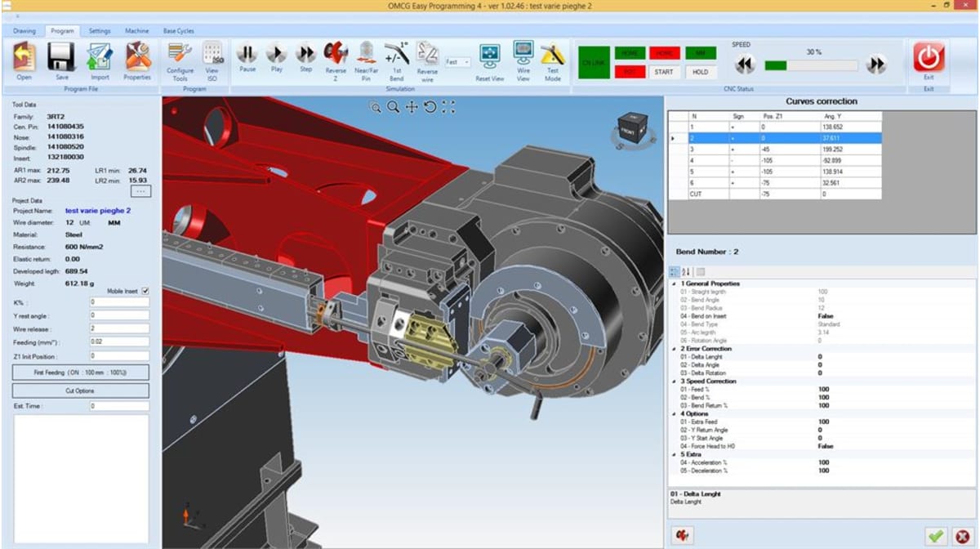This screenshot has height=549, width=980.
Task: Click the Import icon
Action: pos(100,56)
